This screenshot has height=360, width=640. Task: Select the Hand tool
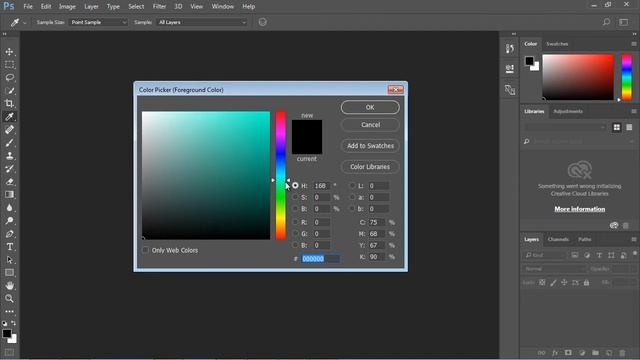9,286
